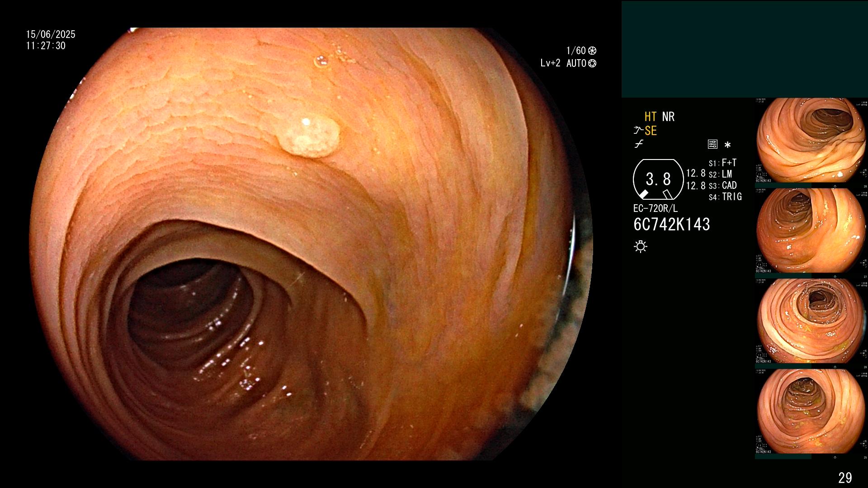This screenshot has height=488, width=868.
Task: Click the date text 15/06/2025
Action: [x=51, y=34]
